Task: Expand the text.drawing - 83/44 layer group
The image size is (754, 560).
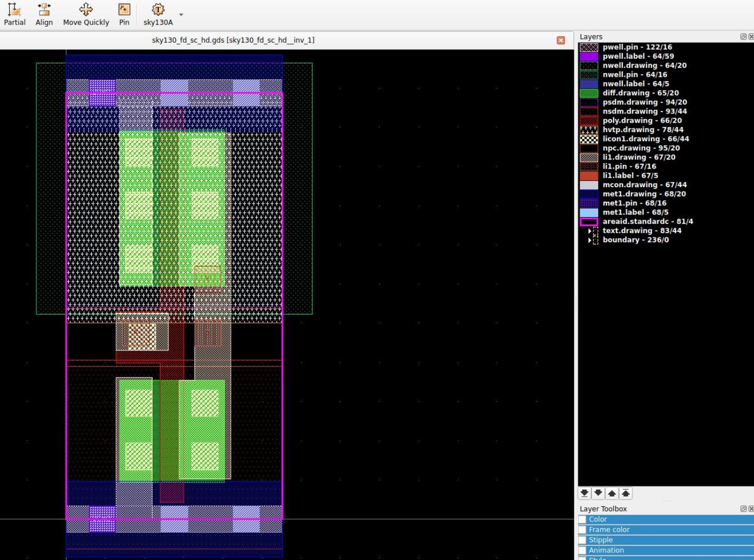Action: pyautogui.click(x=590, y=231)
